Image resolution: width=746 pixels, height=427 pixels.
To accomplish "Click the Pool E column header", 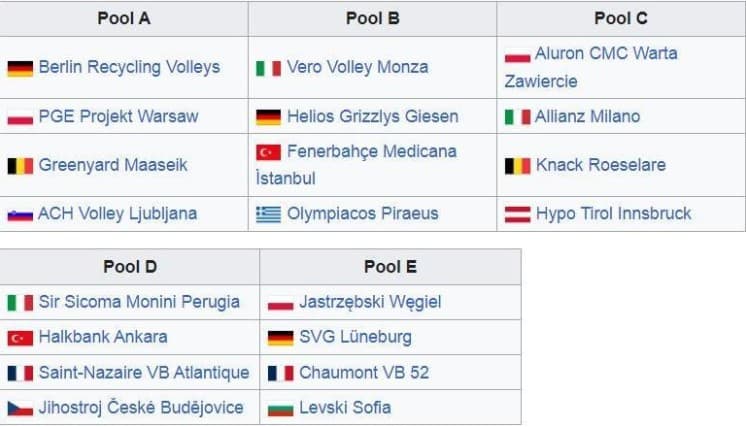I will [390, 267].
